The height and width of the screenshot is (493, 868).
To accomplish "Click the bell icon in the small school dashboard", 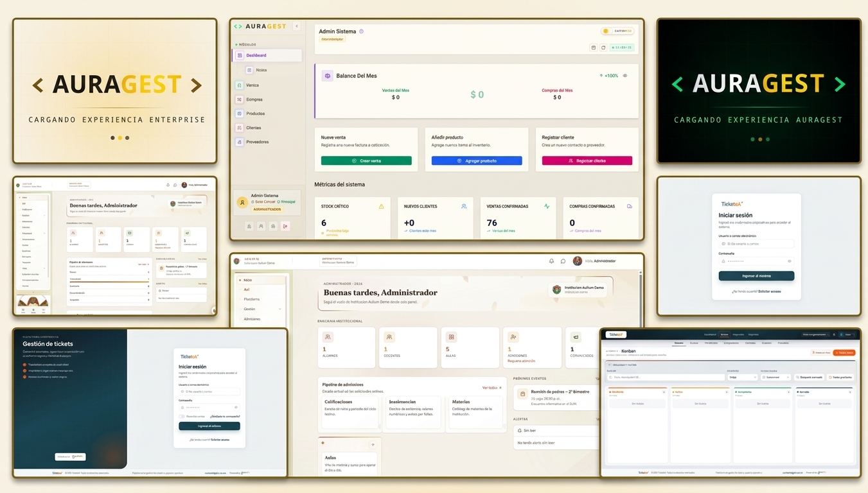I will [x=168, y=185].
